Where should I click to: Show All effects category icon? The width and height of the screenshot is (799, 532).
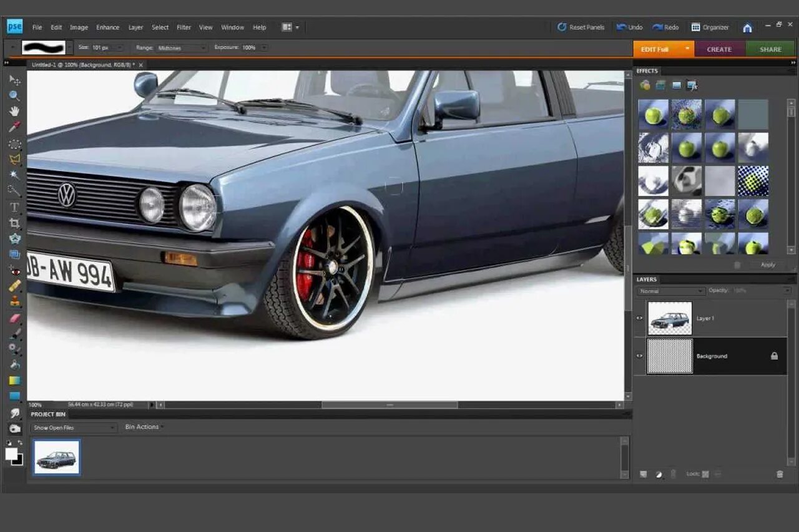click(x=692, y=85)
